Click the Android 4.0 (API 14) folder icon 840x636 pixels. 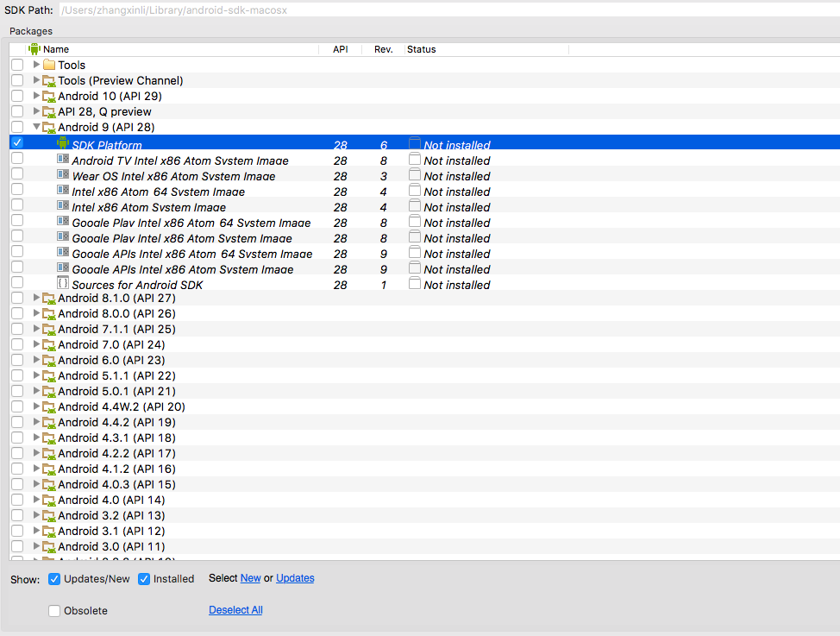pyautogui.click(x=49, y=501)
